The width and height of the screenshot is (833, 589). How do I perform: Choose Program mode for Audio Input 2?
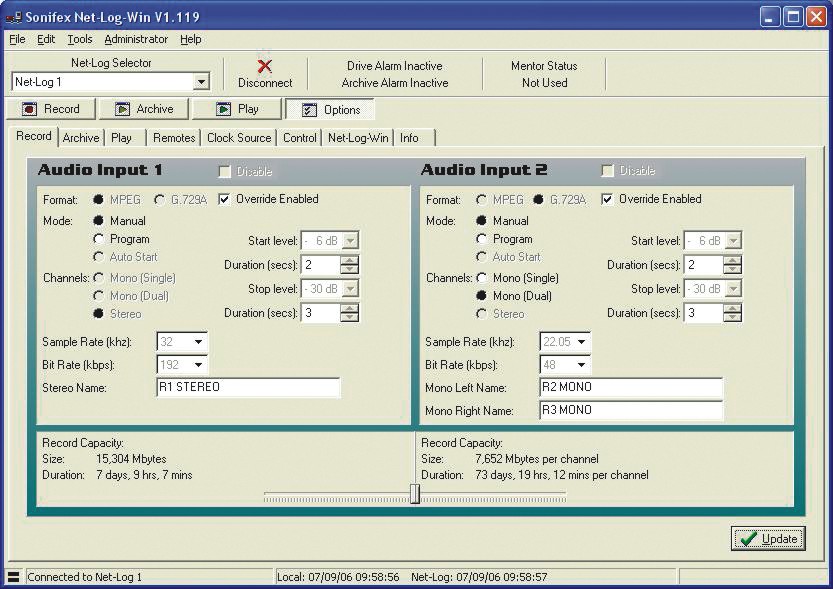pos(481,239)
